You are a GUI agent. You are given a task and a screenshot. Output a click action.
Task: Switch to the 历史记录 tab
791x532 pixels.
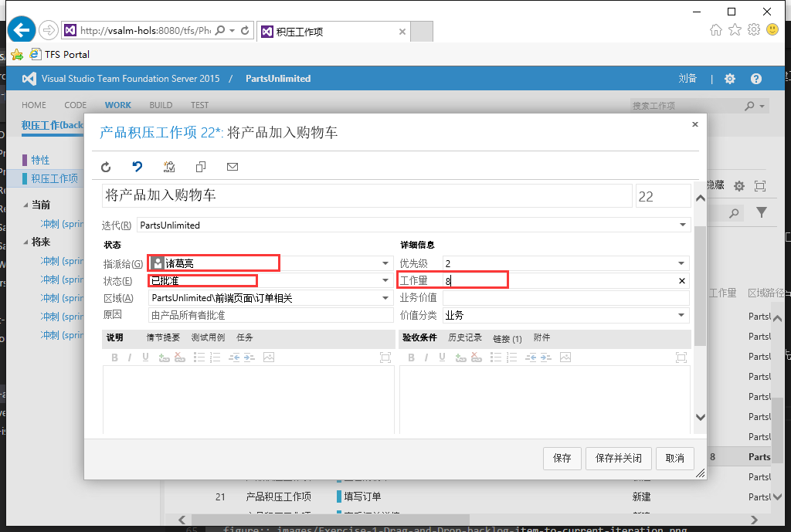[x=464, y=337]
